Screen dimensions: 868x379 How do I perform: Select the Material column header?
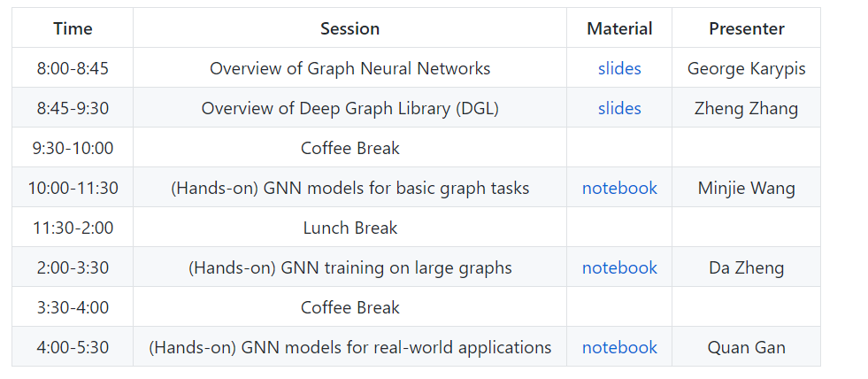[619, 28]
